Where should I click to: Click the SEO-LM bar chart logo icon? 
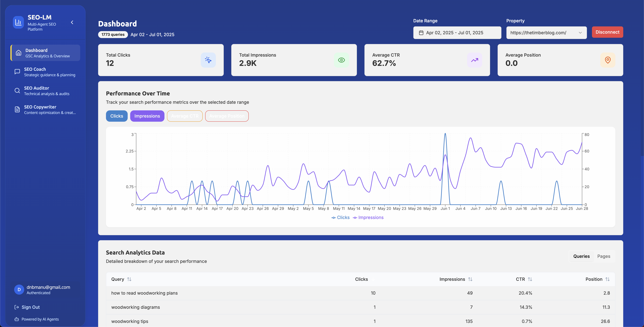(x=18, y=22)
